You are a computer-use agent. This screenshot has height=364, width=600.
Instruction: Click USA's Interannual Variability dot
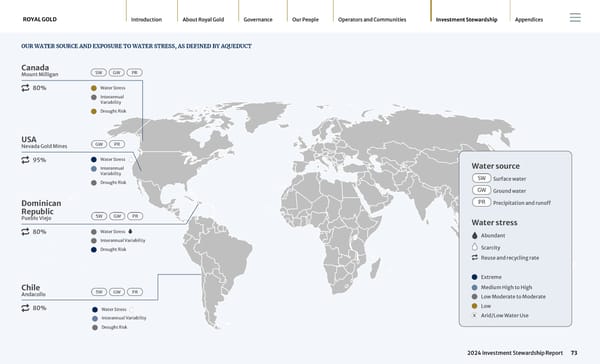click(x=94, y=169)
